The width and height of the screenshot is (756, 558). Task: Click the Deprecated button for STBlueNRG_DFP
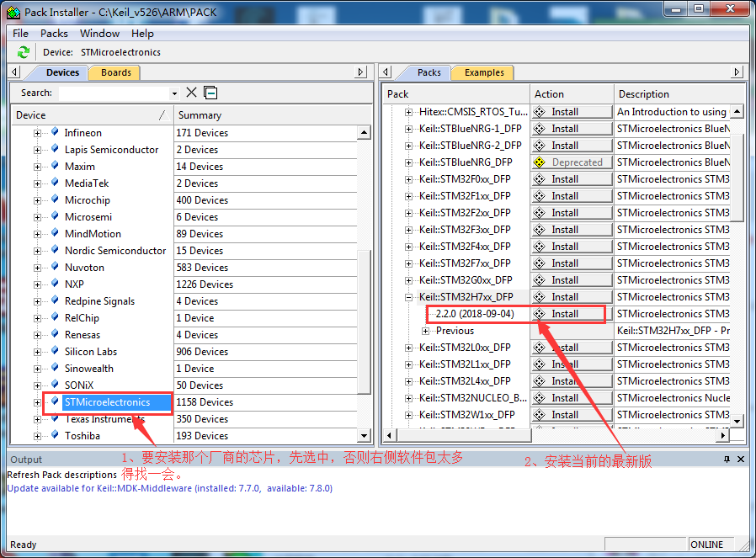click(572, 162)
